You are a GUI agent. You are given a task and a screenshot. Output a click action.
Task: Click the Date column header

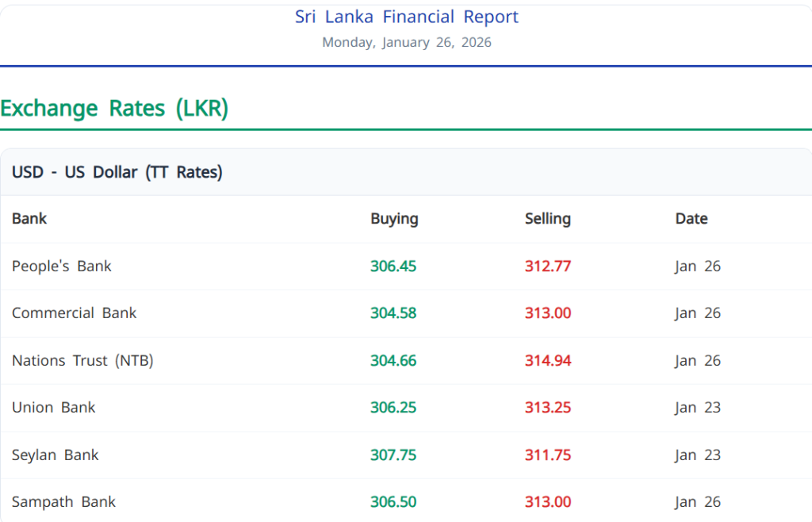pos(691,219)
